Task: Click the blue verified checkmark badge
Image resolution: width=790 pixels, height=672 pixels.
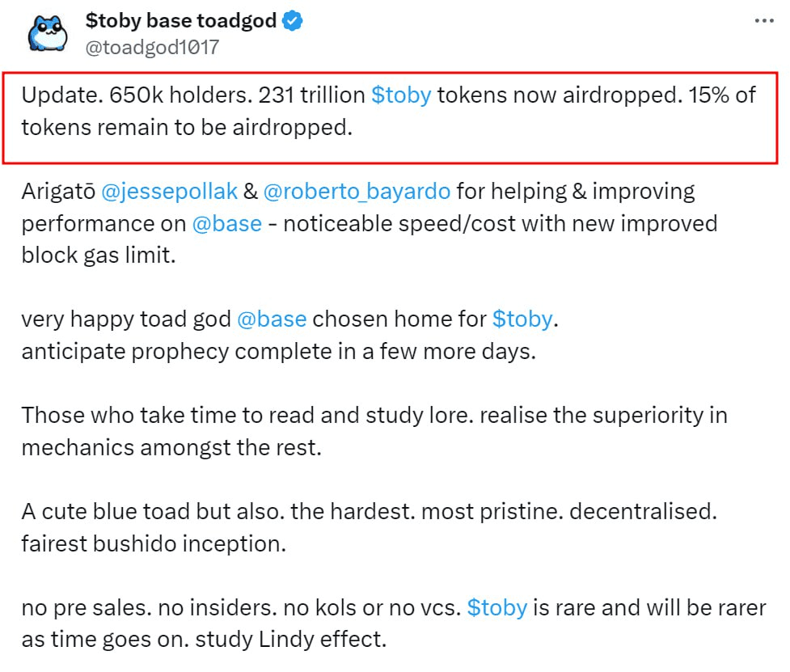Action: [x=293, y=21]
